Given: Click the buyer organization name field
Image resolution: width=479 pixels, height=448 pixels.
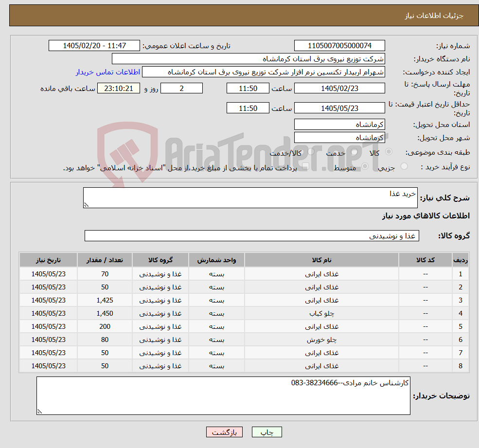Looking at the screenshot, I should (248, 59).
